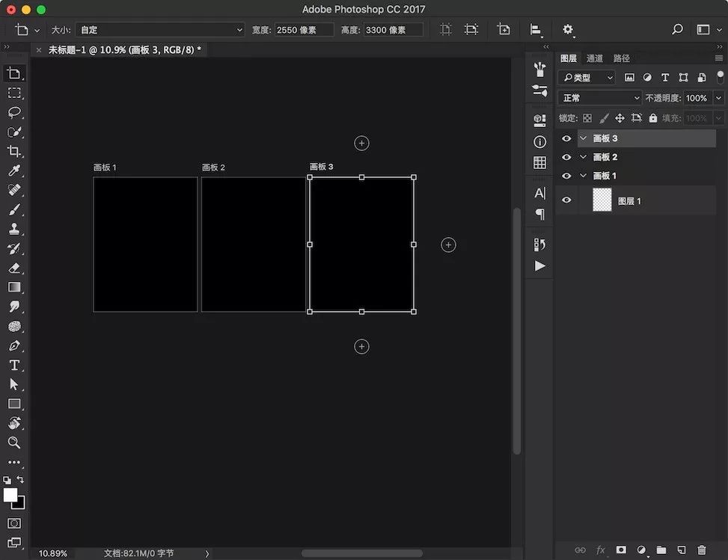
Task: Select the Horizontal Type tool
Action: [14, 365]
